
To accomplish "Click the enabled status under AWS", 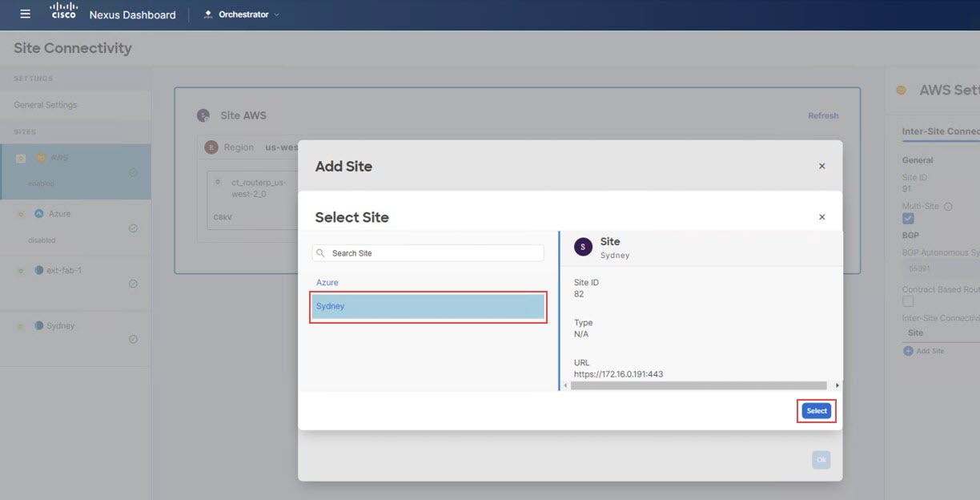I will [42, 183].
